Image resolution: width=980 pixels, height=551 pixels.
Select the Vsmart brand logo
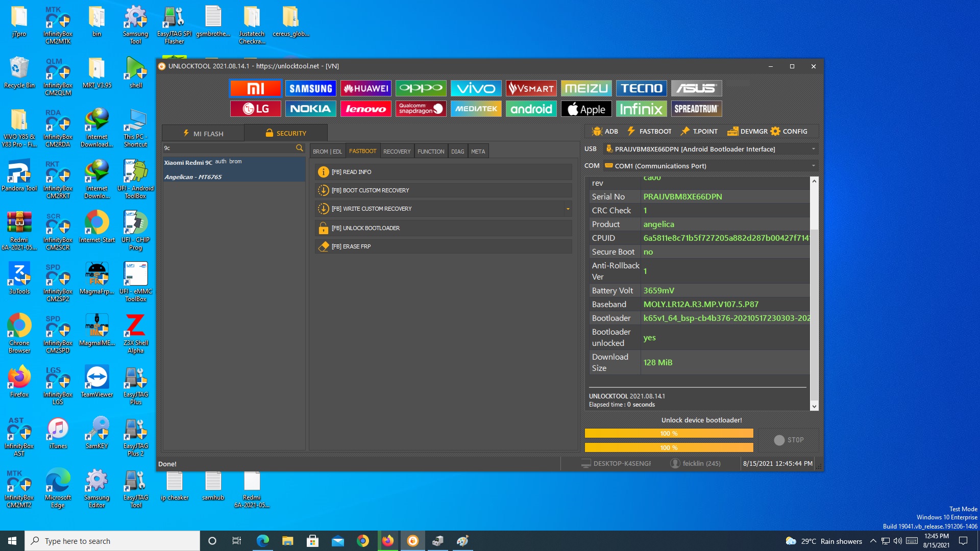coord(531,88)
